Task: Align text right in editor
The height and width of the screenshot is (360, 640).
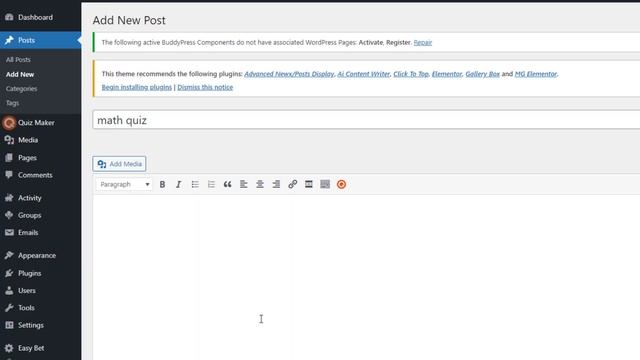Action: (276, 184)
